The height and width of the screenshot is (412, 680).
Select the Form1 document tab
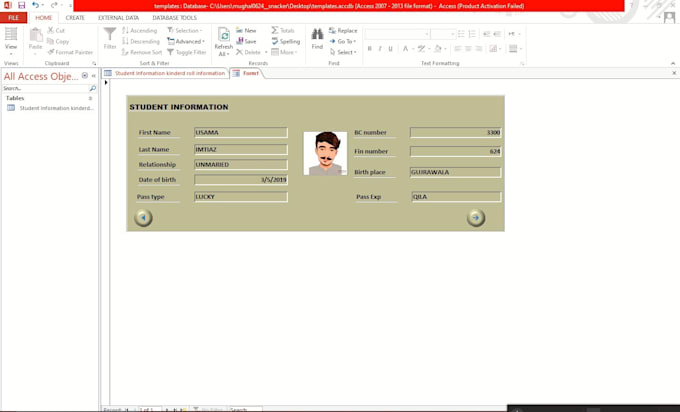pyautogui.click(x=246, y=73)
